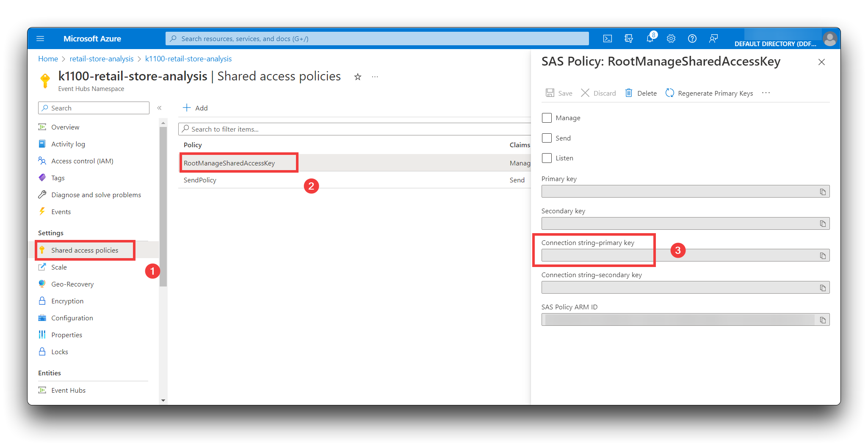Copy Connection string–primary key

click(823, 256)
